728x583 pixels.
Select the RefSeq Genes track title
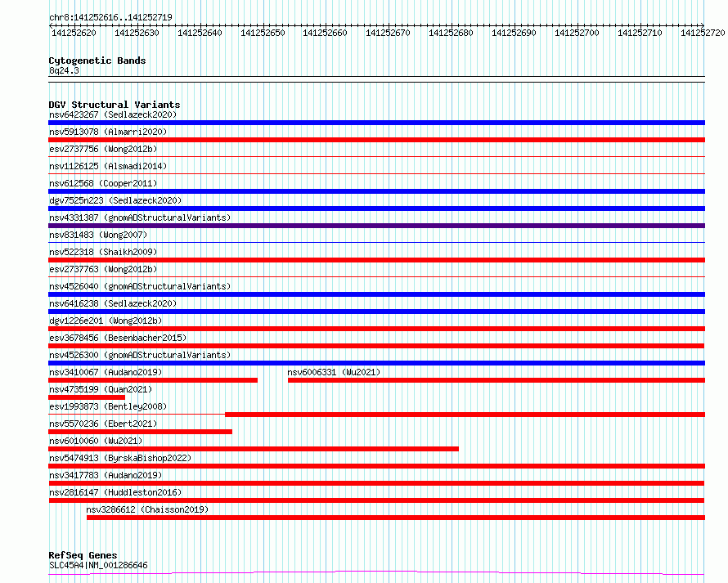point(83,555)
